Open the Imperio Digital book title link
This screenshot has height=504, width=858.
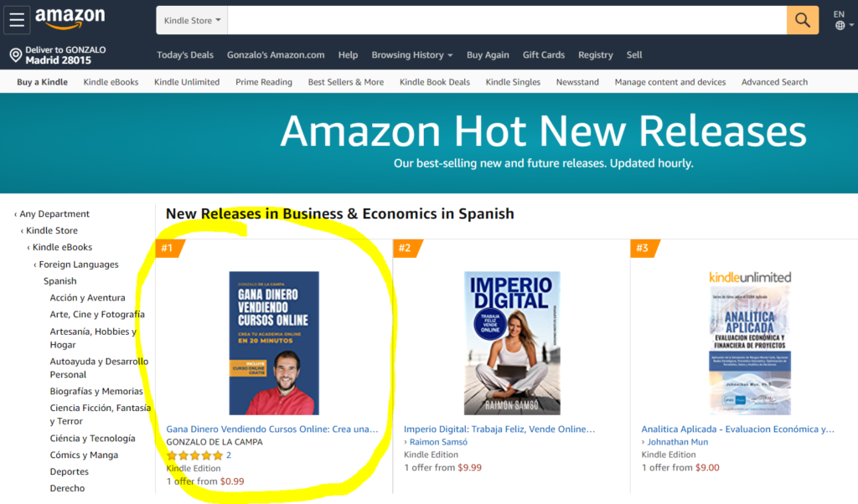point(499,429)
